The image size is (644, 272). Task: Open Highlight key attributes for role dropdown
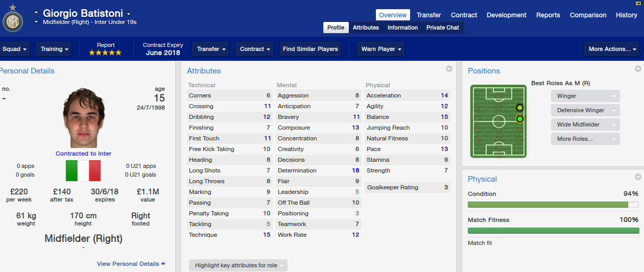point(238,265)
